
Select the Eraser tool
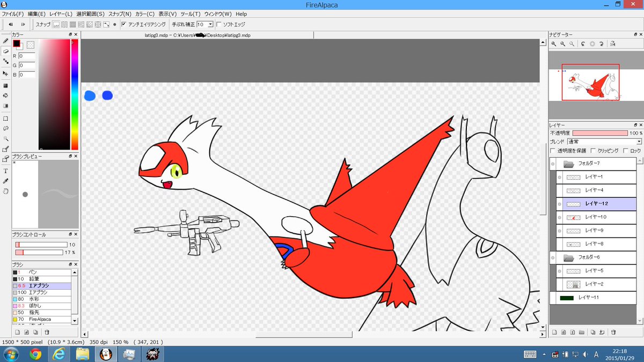(5, 51)
